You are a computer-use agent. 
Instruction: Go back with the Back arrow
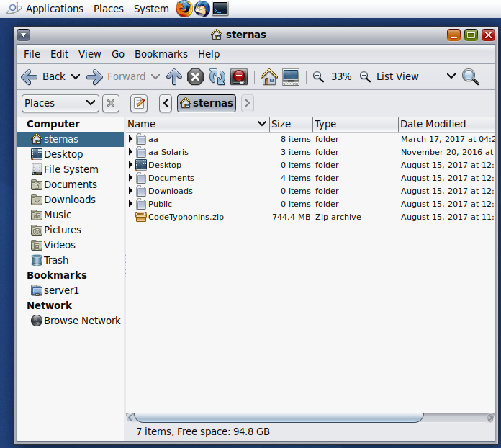point(42,77)
